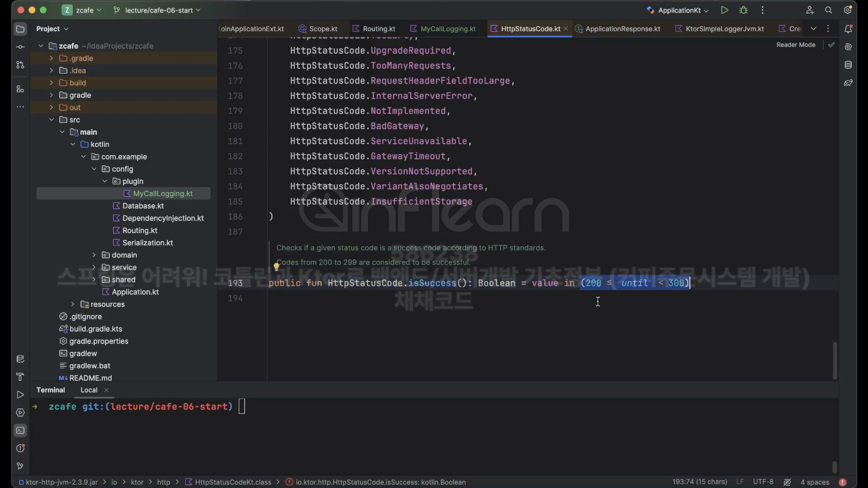Open the AI Assistant spiral icon
This screenshot has height=488, width=868.
coord(848,47)
